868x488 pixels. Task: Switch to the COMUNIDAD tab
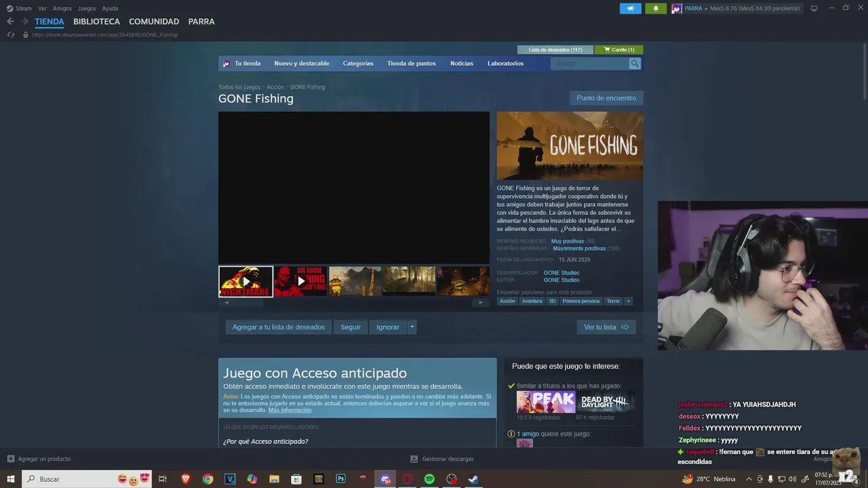click(x=154, y=22)
